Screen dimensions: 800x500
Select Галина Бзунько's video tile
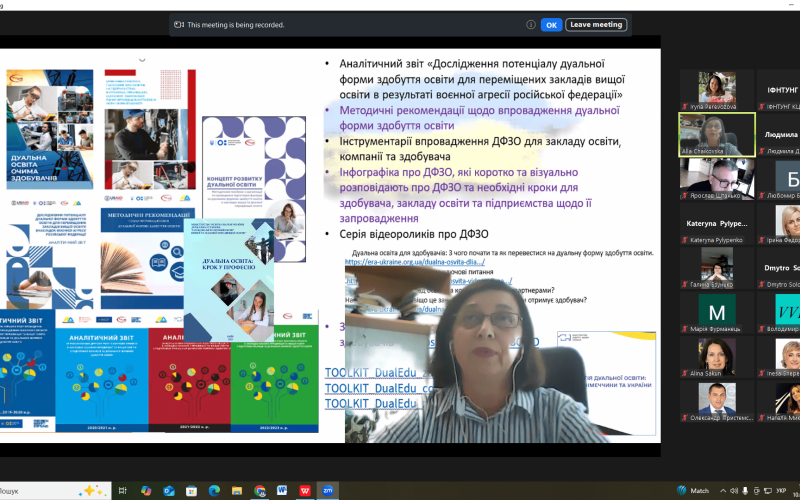point(717,268)
